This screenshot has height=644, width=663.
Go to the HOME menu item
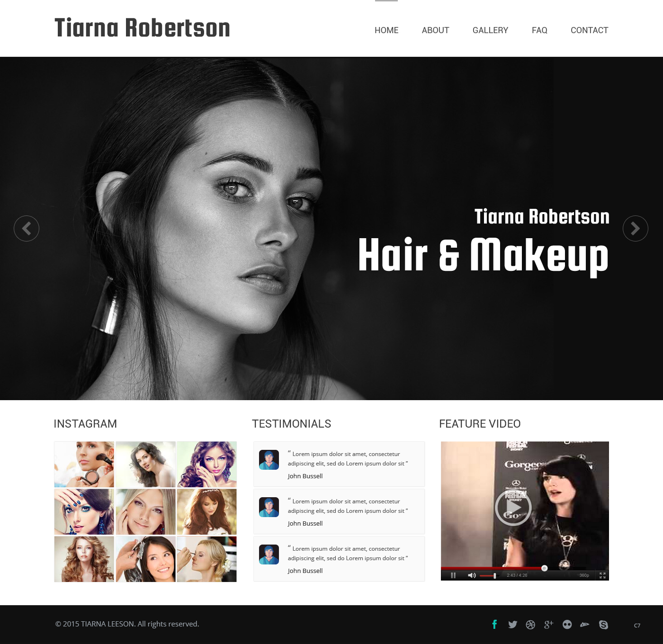(386, 30)
